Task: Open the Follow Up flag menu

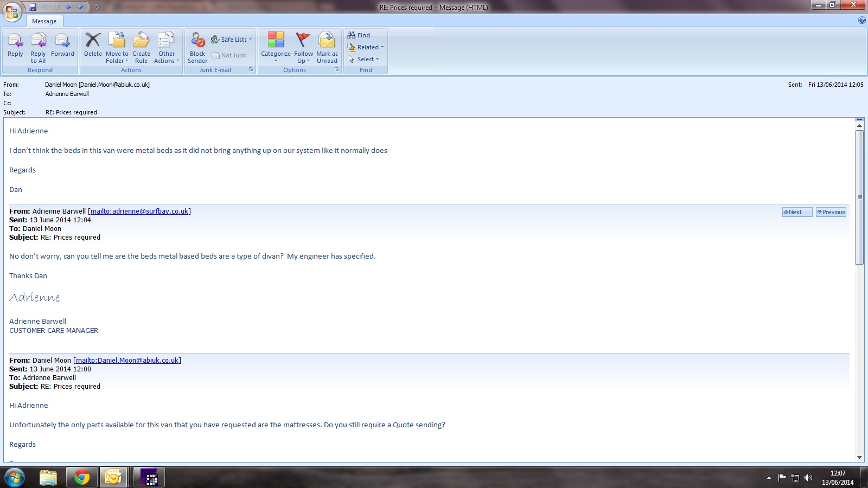Action: click(303, 46)
